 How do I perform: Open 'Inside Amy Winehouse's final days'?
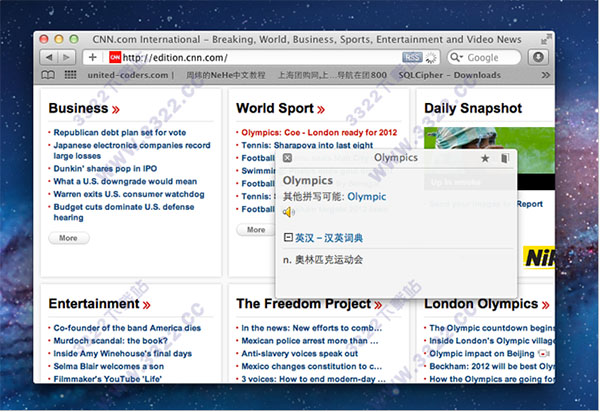point(122,353)
